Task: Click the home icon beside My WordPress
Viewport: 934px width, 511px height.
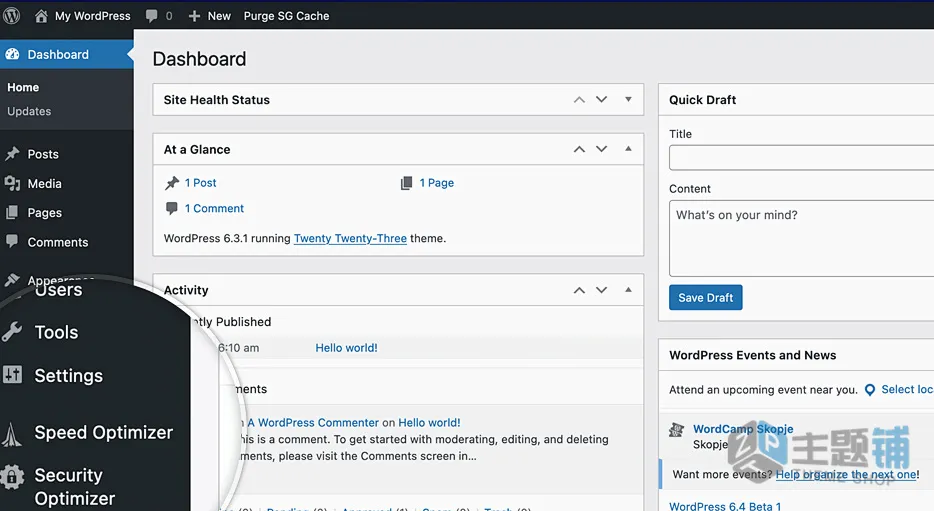Action: (41, 16)
